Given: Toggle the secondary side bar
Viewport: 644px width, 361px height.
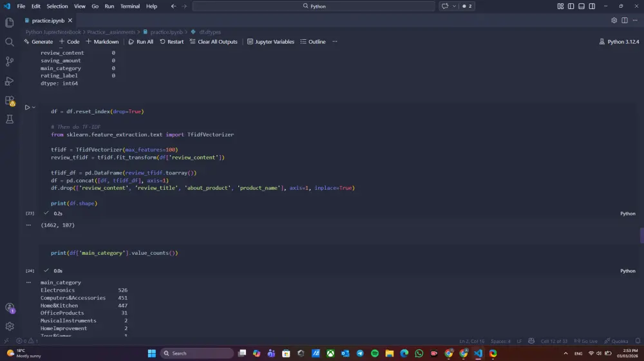Looking at the screenshot, I should point(592,6).
